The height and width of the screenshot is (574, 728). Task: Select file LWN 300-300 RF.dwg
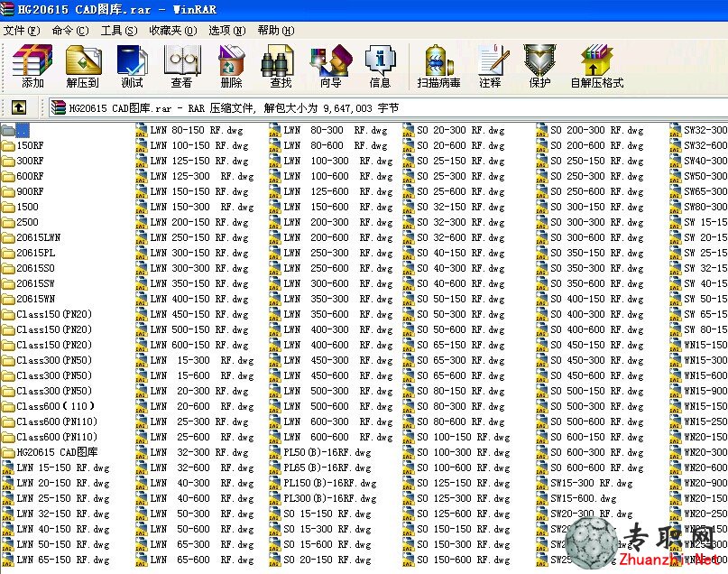[199, 268]
